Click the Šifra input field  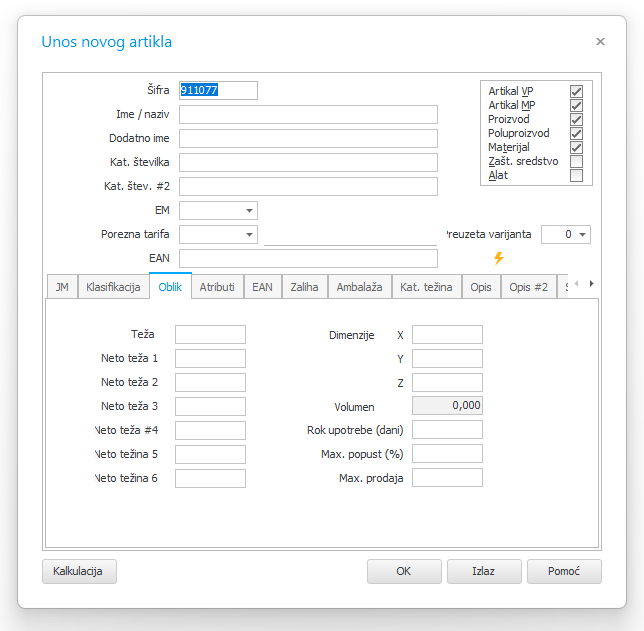click(x=218, y=90)
